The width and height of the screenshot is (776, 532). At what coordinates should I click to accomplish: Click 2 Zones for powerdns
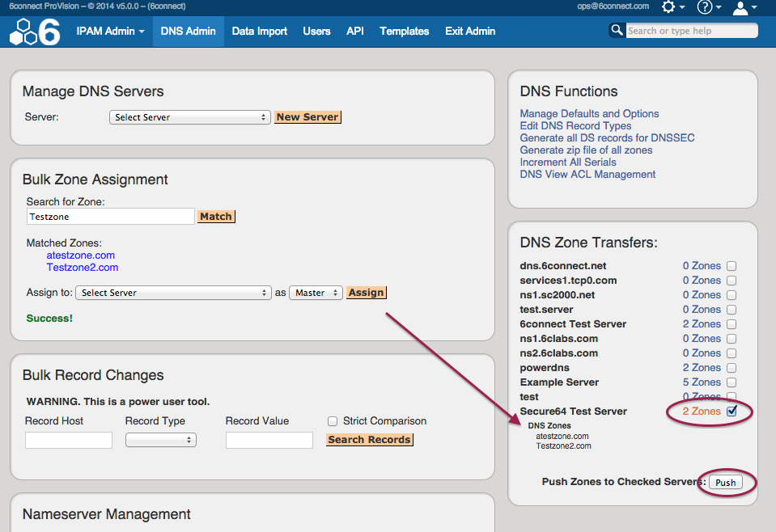pos(702,368)
